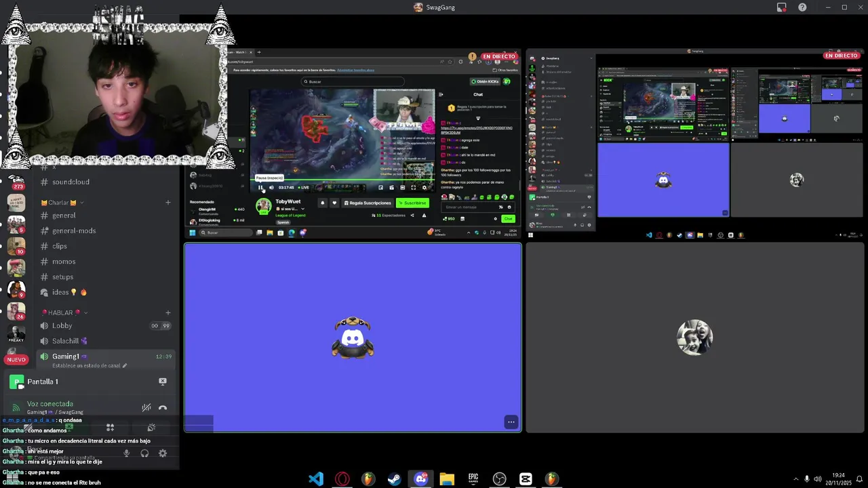Focus the grey tile with the photo avatar
This screenshot has height=488, width=868.
[695, 338]
